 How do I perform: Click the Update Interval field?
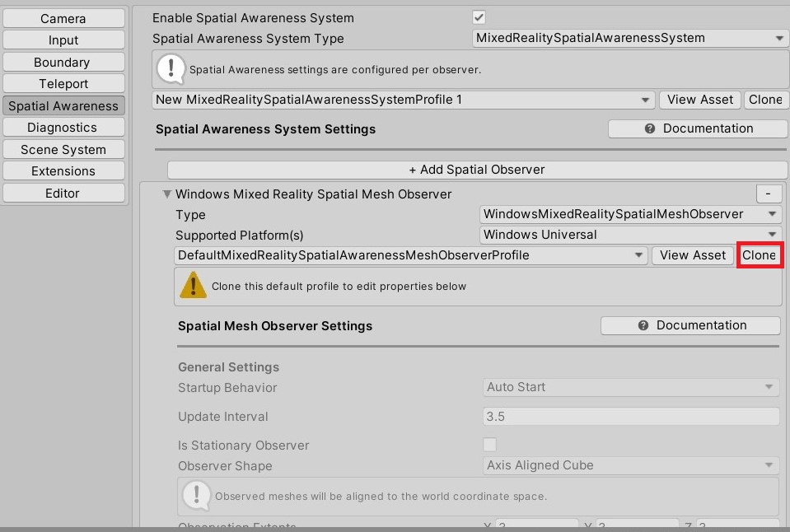631,417
